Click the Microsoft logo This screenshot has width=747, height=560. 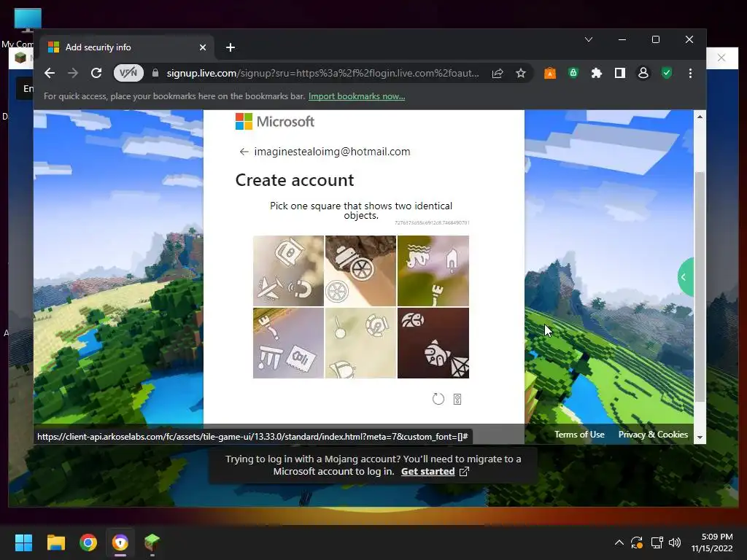275,122
